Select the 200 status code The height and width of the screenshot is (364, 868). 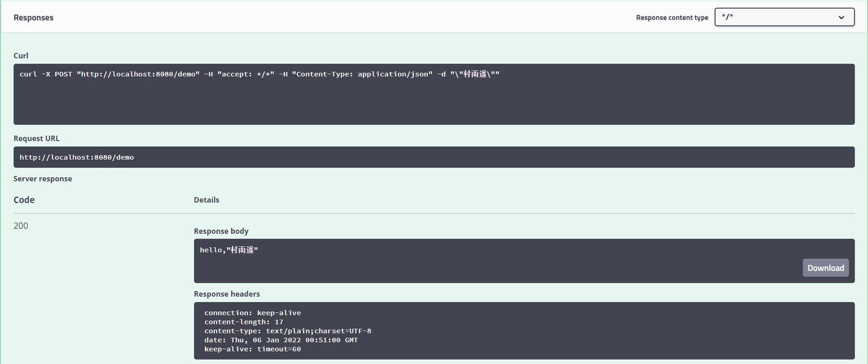point(21,226)
